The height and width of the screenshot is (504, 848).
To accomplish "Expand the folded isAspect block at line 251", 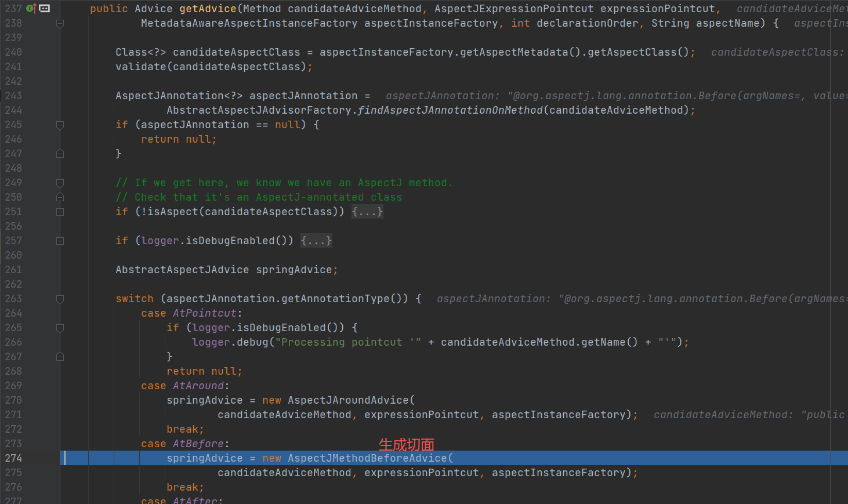I will (x=60, y=212).
